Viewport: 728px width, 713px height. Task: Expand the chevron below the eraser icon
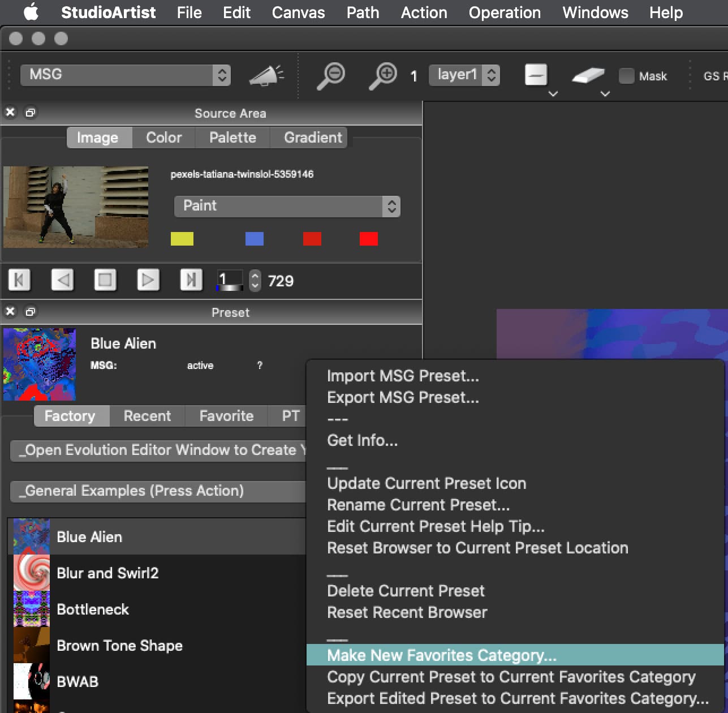coord(605,93)
